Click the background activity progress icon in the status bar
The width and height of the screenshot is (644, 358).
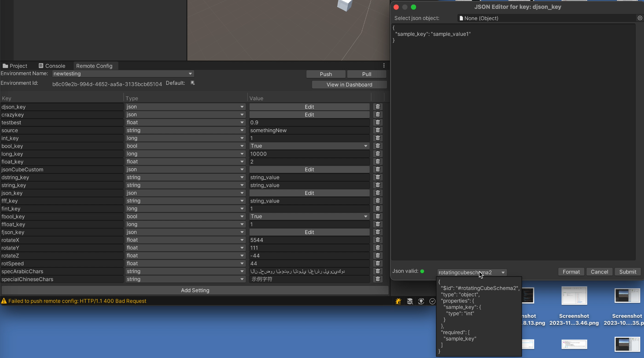pos(421,301)
